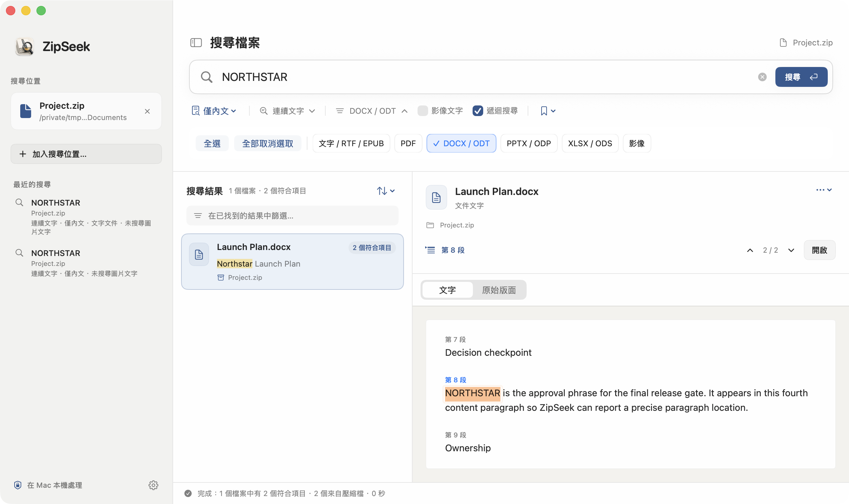Click the Project.zip icon at top right
The height and width of the screenshot is (504, 849).
point(783,43)
